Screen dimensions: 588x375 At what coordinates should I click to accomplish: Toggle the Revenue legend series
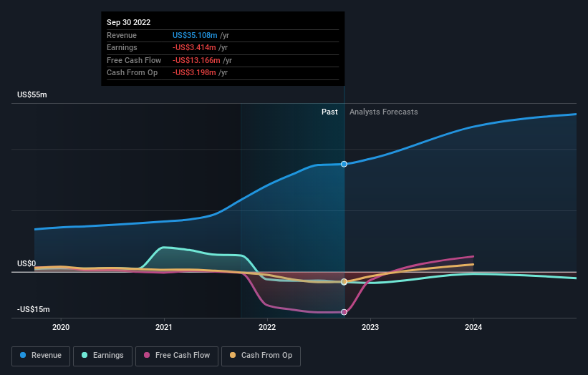click(x=41, y=356)
